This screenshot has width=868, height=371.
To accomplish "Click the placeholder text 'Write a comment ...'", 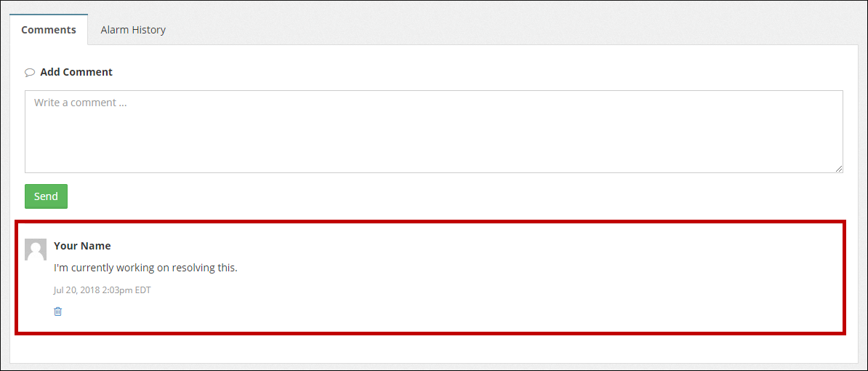I will coord(81,103).
